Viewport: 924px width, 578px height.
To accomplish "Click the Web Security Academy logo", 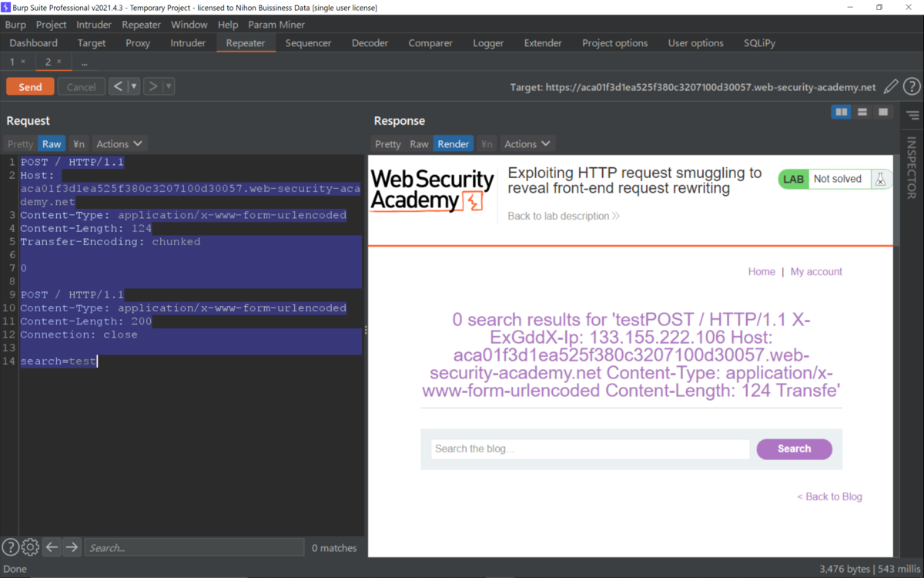I will [432, 190].
